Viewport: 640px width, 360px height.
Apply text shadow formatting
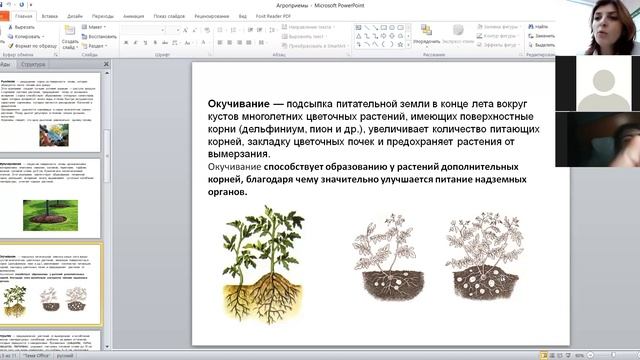click(x=155, y=42)
